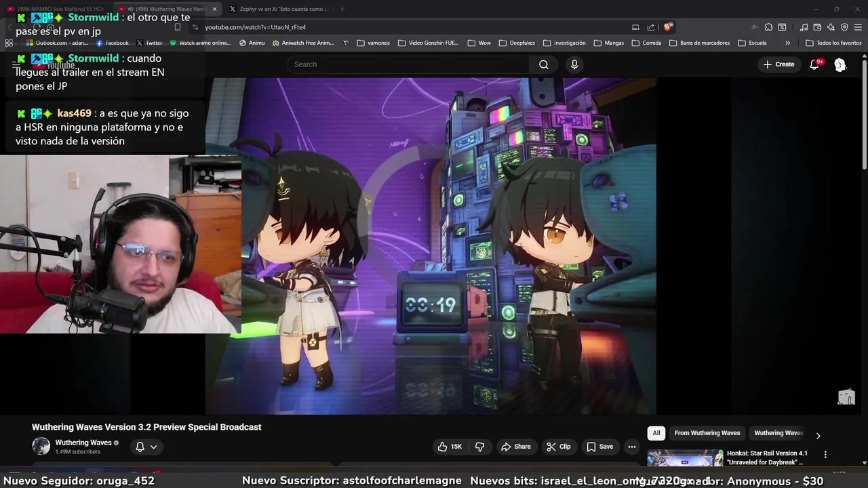Open the Facebook bookmark
Screen dimensions: 868x488
click(112, 43)
